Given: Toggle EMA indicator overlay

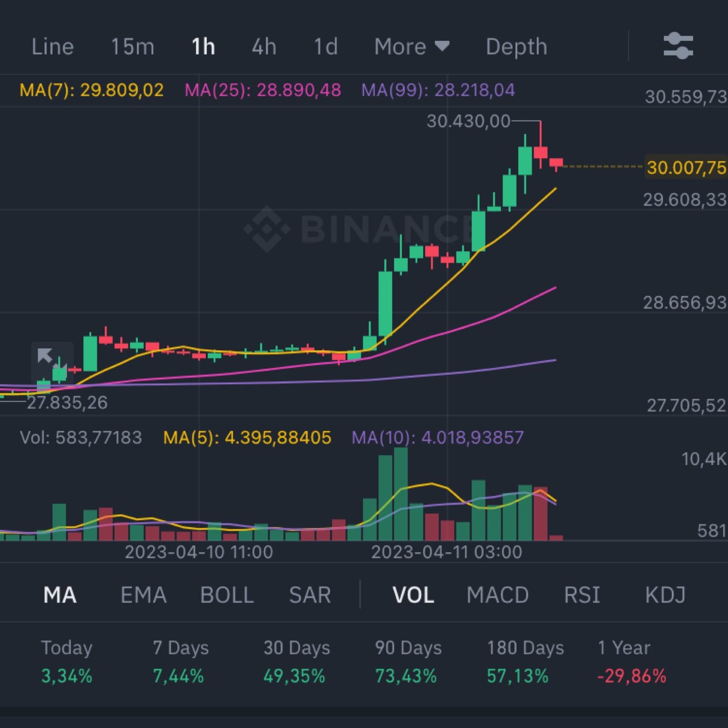Looking at the screenshot, I should tap(144, 595).
